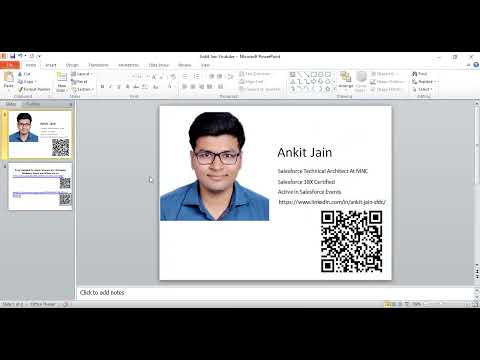Viewport: 480px width, 360px height.
Task: Save the presentation from Quick Access Toolbar
Action: [x=12, y=56]
